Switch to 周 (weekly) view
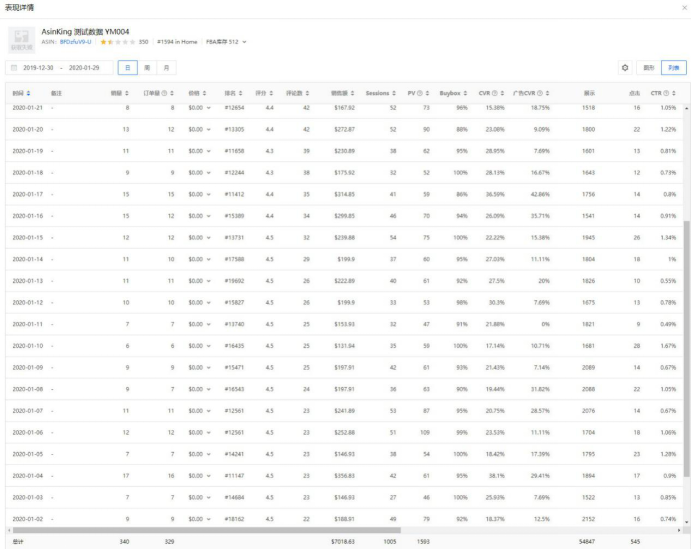This screenshot has width=692, height=549. pyautogui.click(x=147, y=68)
